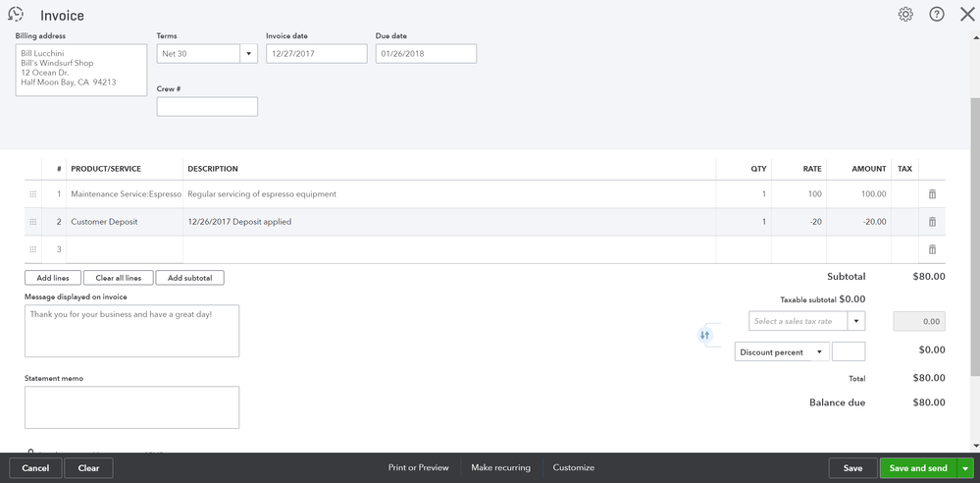The width and height of the screenshot is (980, 483).
Task: Click the TAX column header
Action: pyautogui.click(x=905, y=169)
